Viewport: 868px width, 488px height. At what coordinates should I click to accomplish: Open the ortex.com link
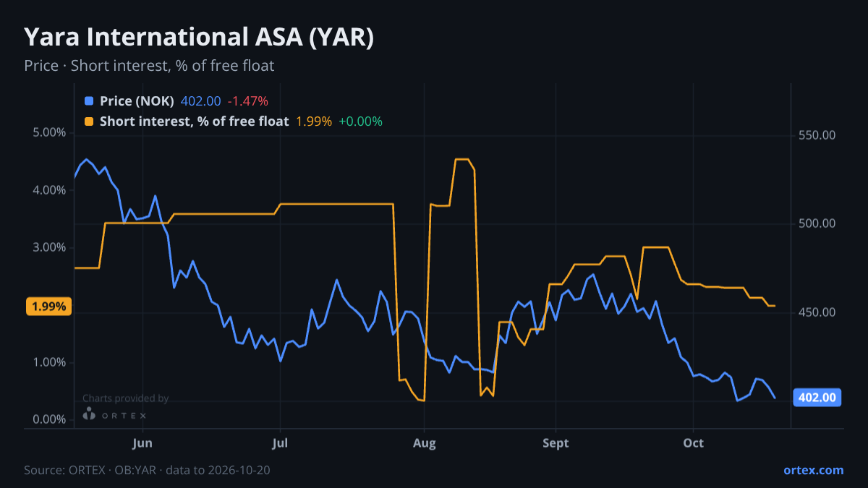coord(813,470)
